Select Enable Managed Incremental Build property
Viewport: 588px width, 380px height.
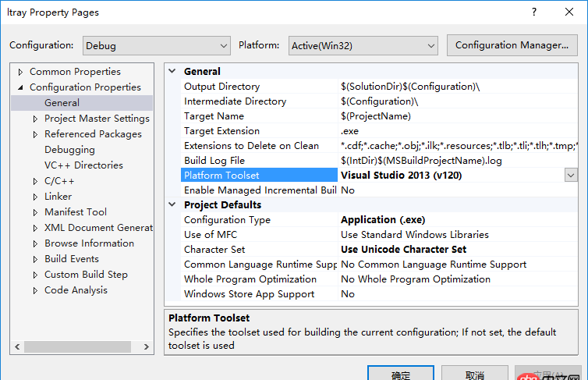point(260,190)
